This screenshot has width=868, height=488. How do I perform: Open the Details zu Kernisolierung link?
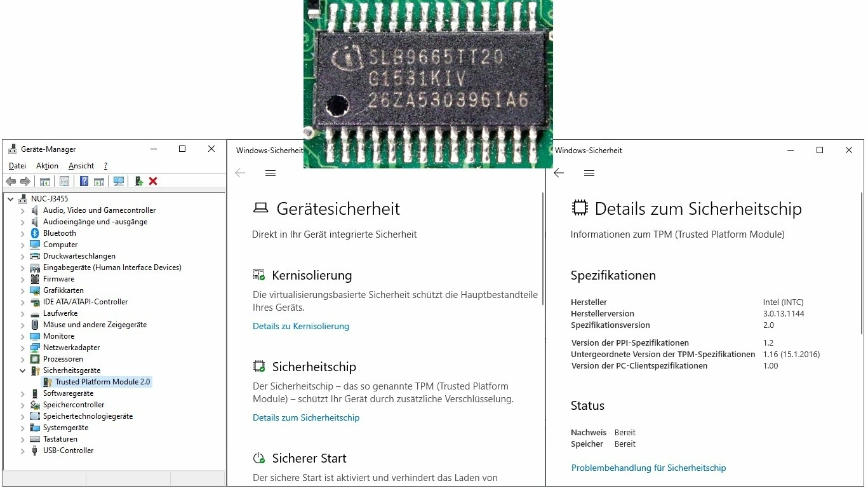click(x=301, y=326)
